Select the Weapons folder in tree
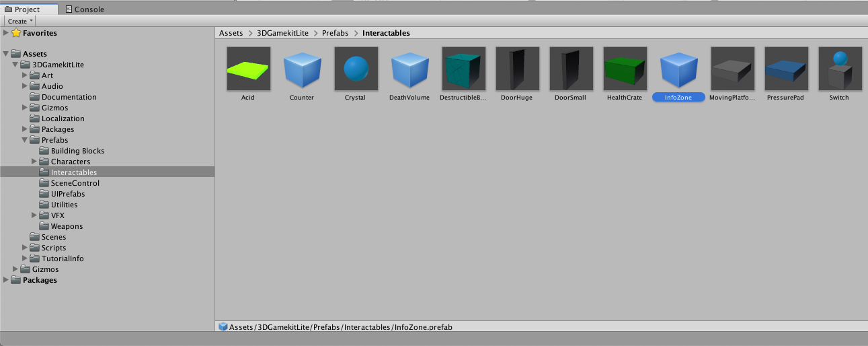Image resolution: width=868 pixels, height=346 pixels. tap(67, 226)
